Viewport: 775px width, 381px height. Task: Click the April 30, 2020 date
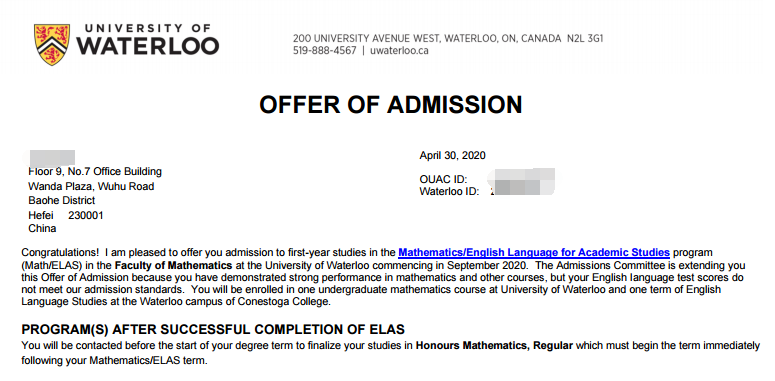[x=452, y=156]
